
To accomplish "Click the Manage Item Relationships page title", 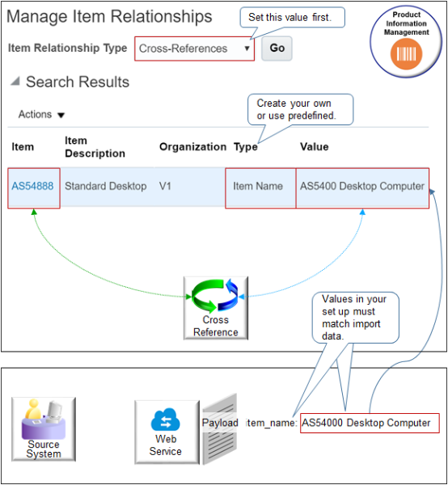I will tap(109, 16).
